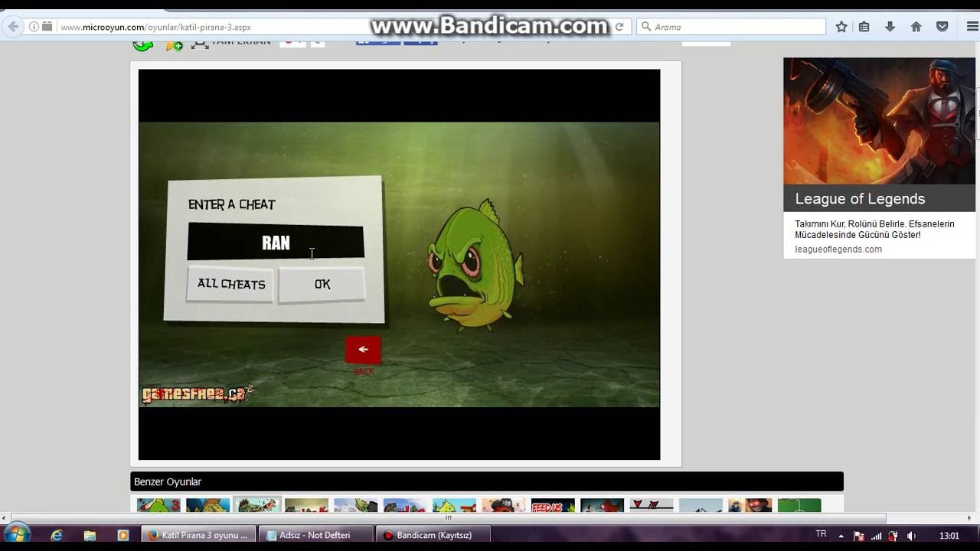Open the League of Legends ad title
980x551 pixels.
click(x=860, y=199)
